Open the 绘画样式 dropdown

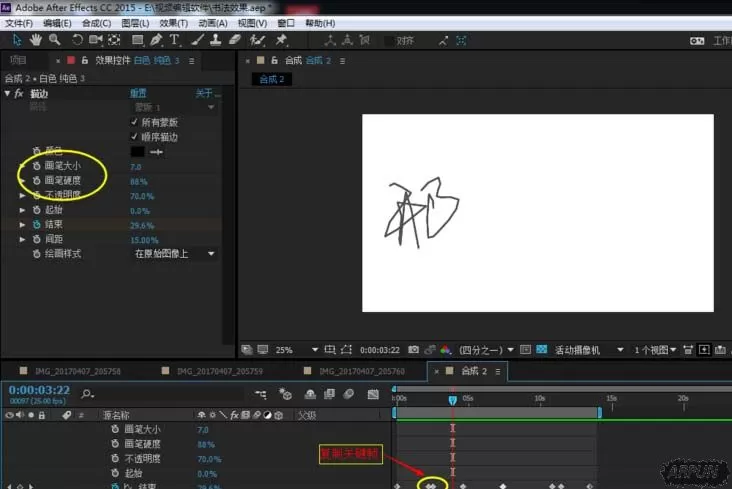pos(175,254)
